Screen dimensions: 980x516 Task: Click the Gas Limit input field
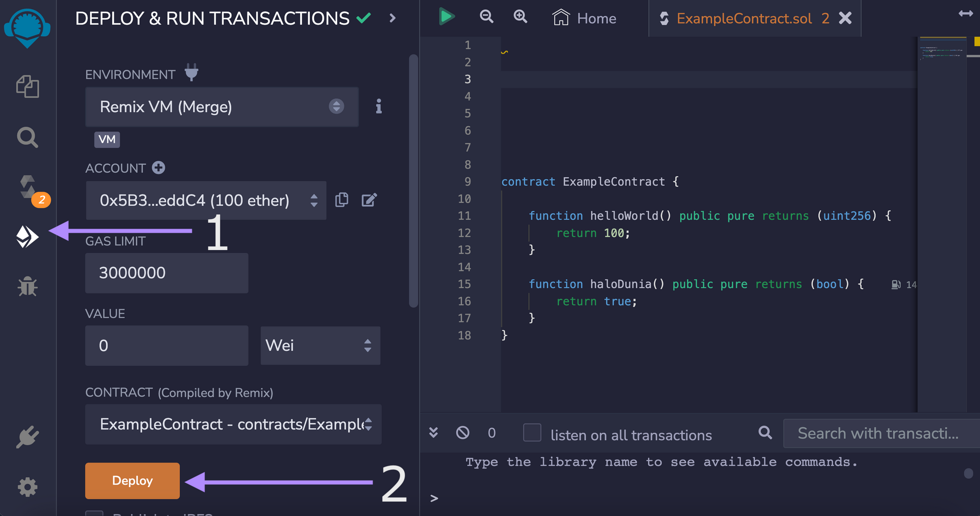click(x=167, y=273)
